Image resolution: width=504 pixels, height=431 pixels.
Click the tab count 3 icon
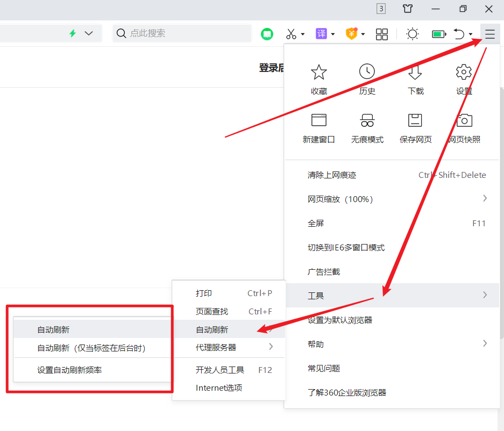click(381, 9)
